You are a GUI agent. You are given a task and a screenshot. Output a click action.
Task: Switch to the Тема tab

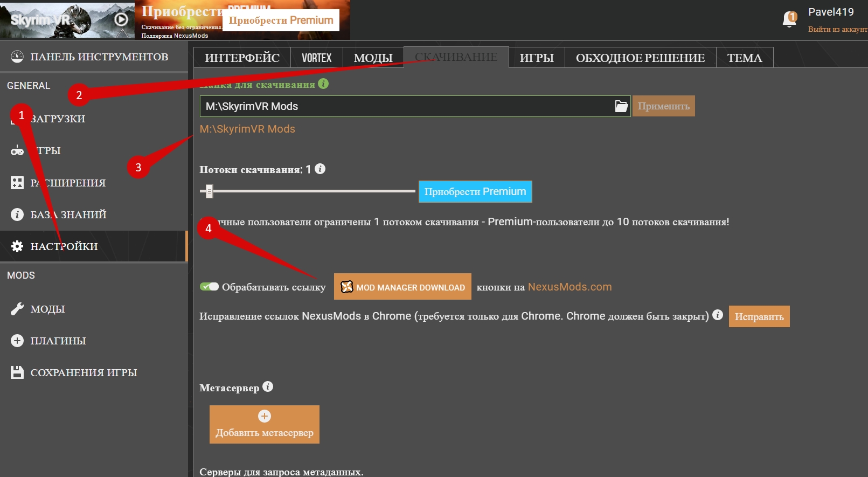pos(745,58)
